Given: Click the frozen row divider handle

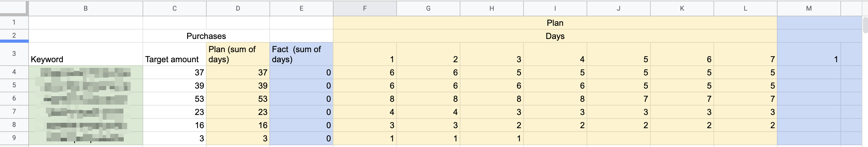Looking at the screenshot, I should tap(14, 41).
